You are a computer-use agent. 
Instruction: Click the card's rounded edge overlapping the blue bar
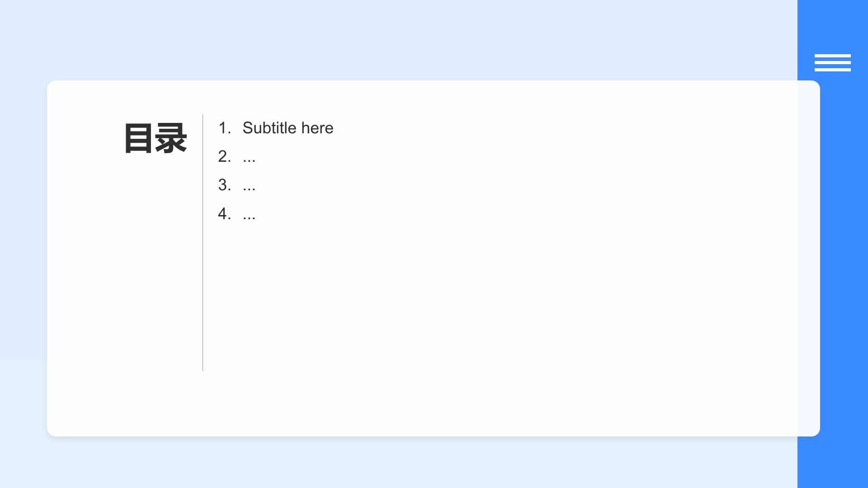[809, 258]
